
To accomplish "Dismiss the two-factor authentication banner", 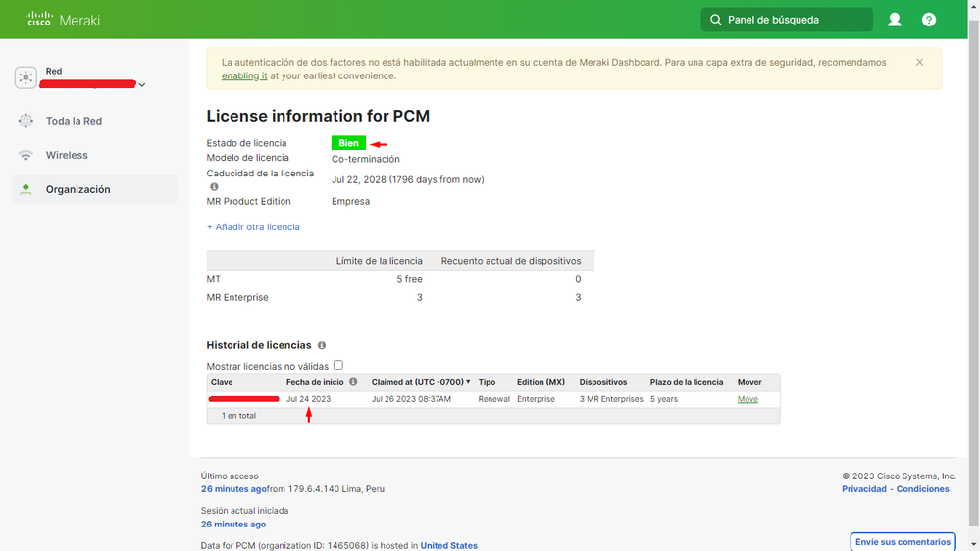I will pyautogui.click(x=919, y=62).
